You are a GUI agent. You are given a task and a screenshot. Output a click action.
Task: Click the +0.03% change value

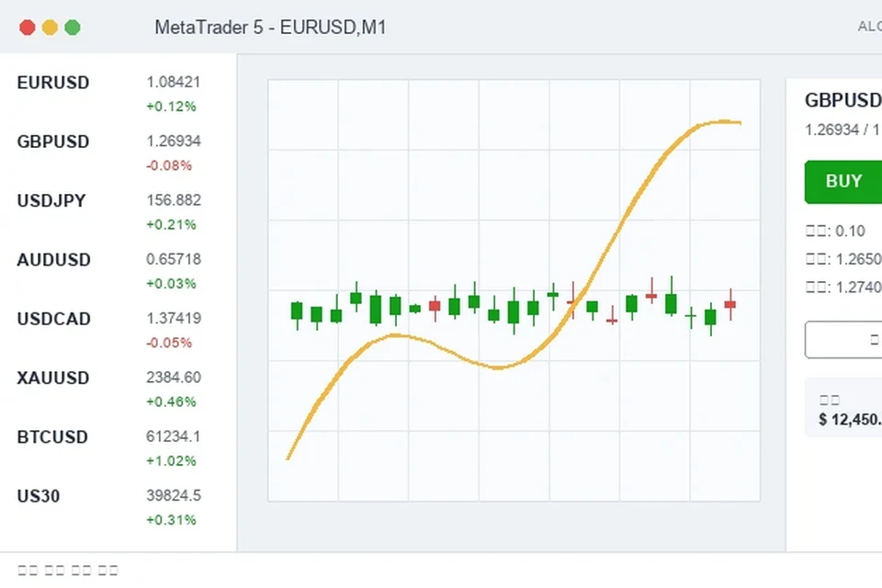[x=171, y=284]
